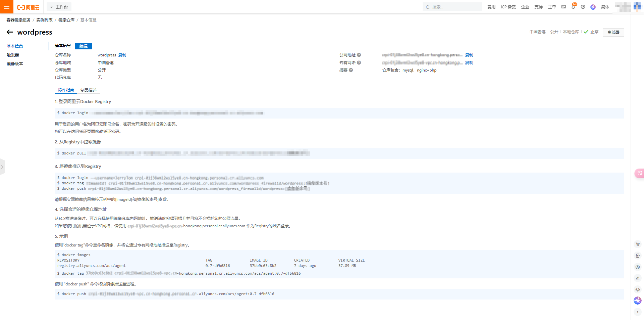Click the 本地仓库 tag in header
This screenshot has height=320, width=644.
571,32
